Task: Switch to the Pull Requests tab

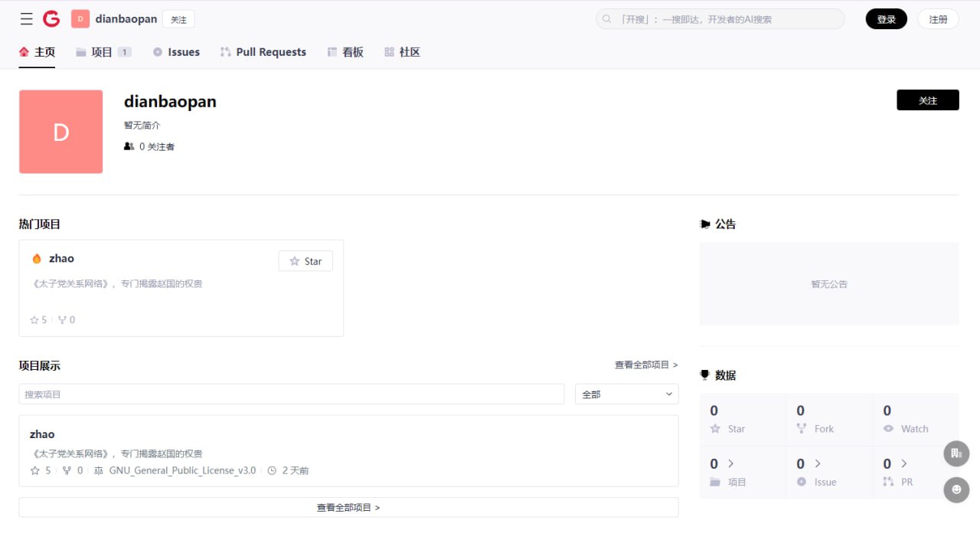Action: 263,52
